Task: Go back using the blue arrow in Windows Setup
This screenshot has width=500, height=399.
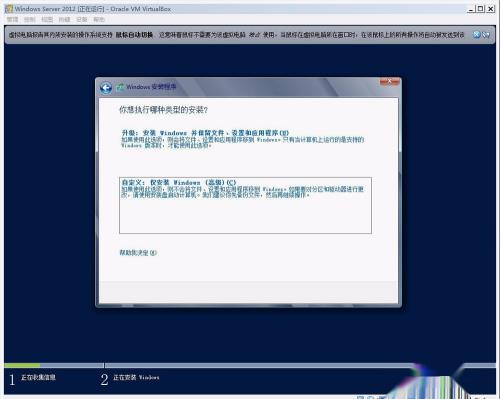Action: [x=106, y=88]
